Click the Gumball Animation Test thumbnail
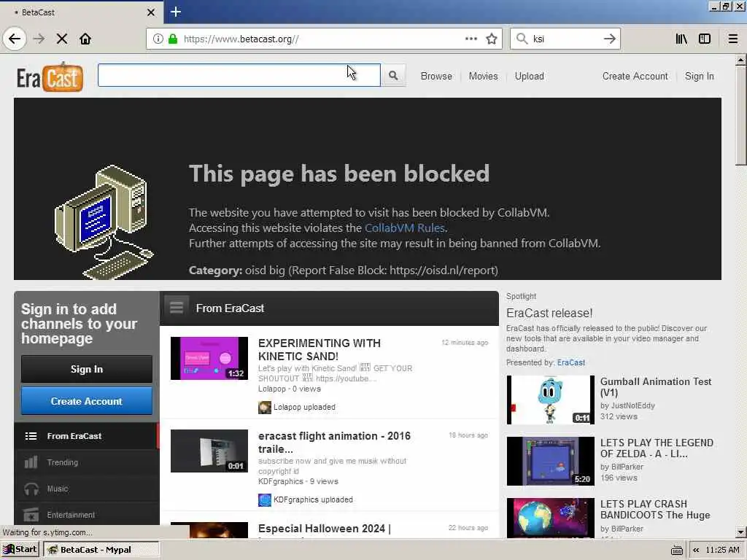This screenshot has height=560, width=747. pos(550,400)
